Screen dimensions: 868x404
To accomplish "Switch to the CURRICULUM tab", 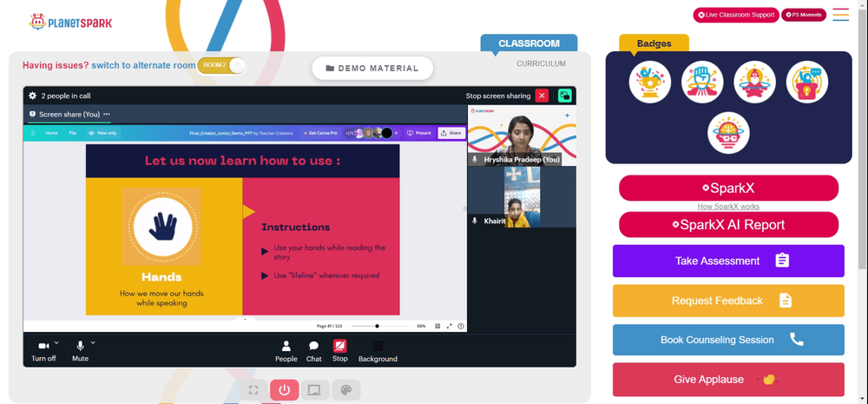I will (541, 63).
